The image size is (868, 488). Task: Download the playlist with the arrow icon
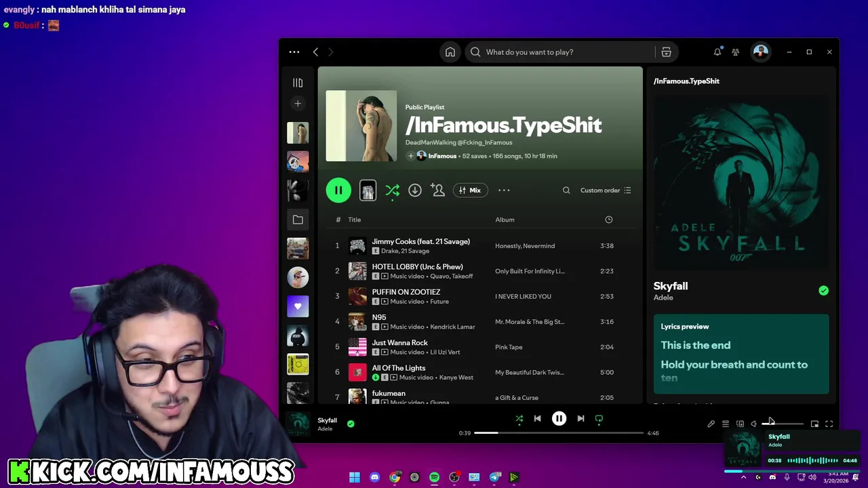(415, 190)
